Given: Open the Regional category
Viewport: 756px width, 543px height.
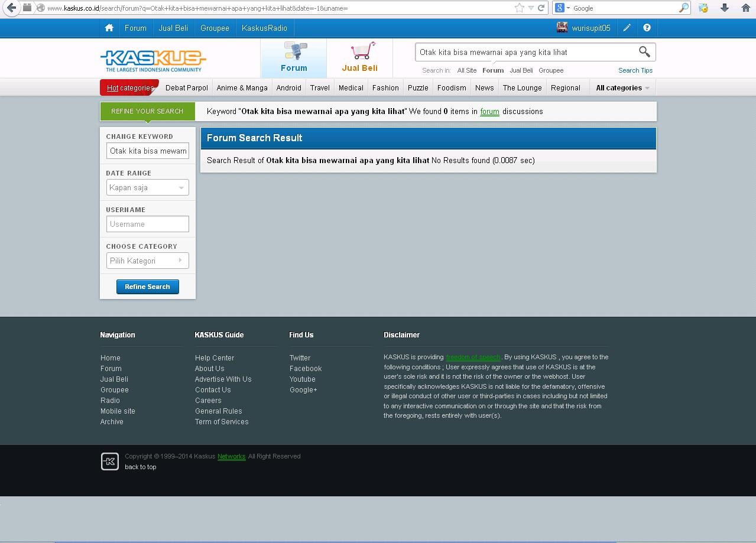Looking at the screenshot, I should [565, 87].
